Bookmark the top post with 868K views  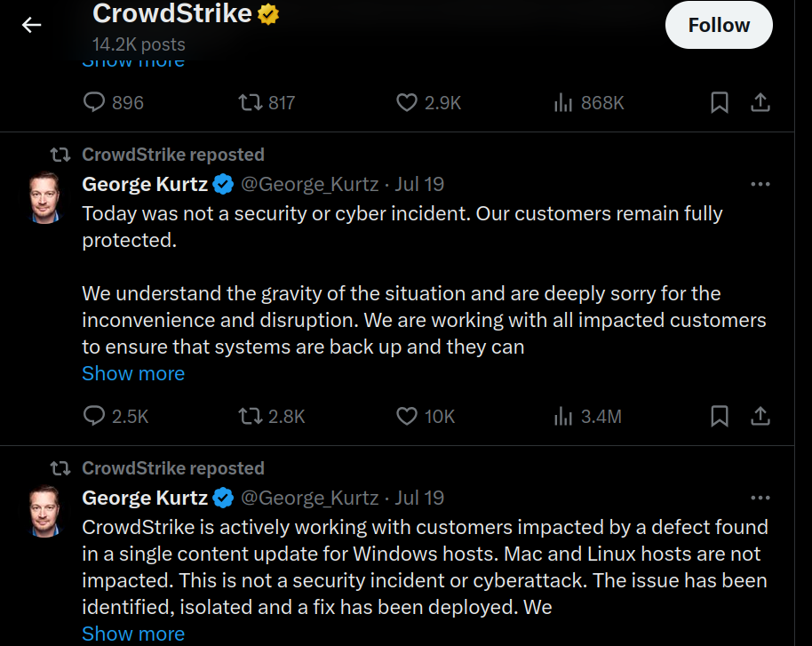point(720,102)
